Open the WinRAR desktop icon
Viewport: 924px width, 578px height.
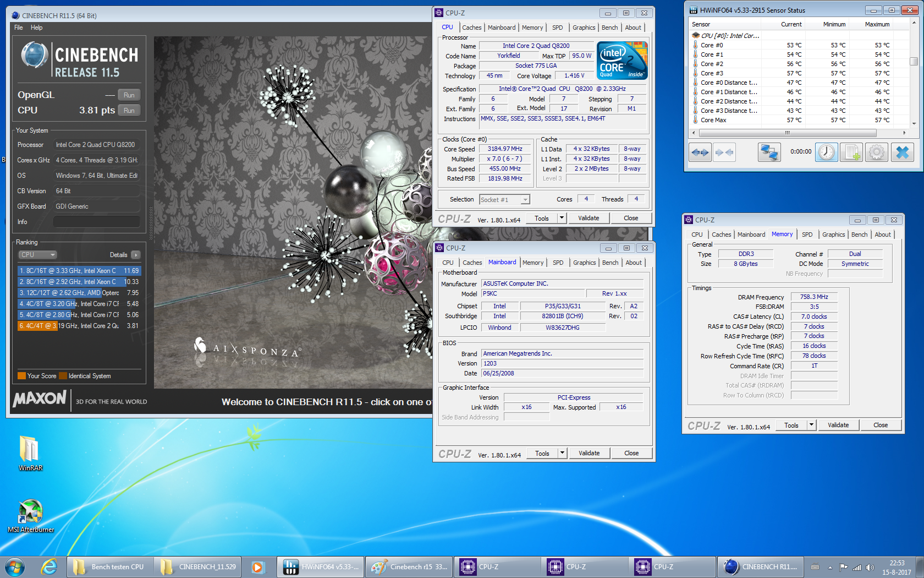click(x=30, y=453)
